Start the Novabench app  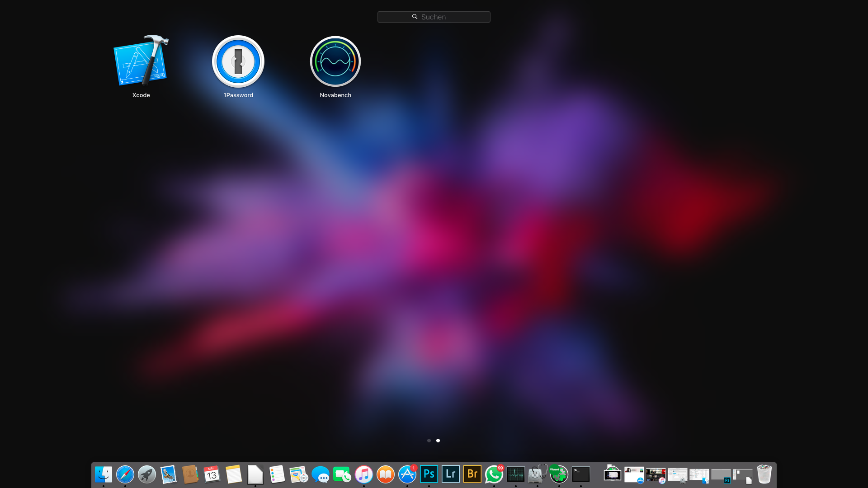(x=335, y=61)
